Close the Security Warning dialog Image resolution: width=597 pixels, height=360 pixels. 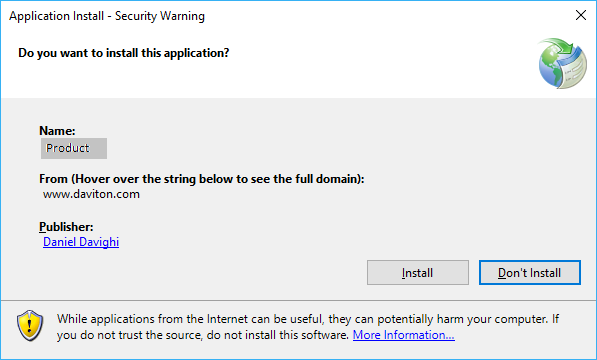point(581,15)
